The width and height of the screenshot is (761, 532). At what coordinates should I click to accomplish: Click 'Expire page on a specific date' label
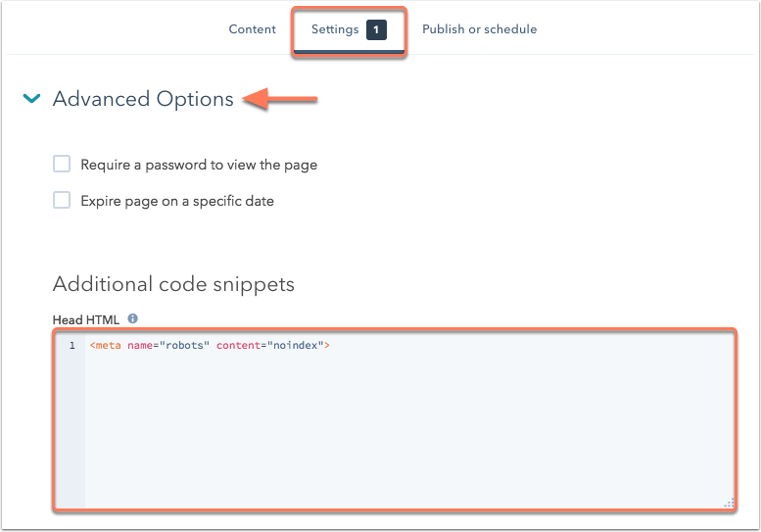(x=177, y=201)
